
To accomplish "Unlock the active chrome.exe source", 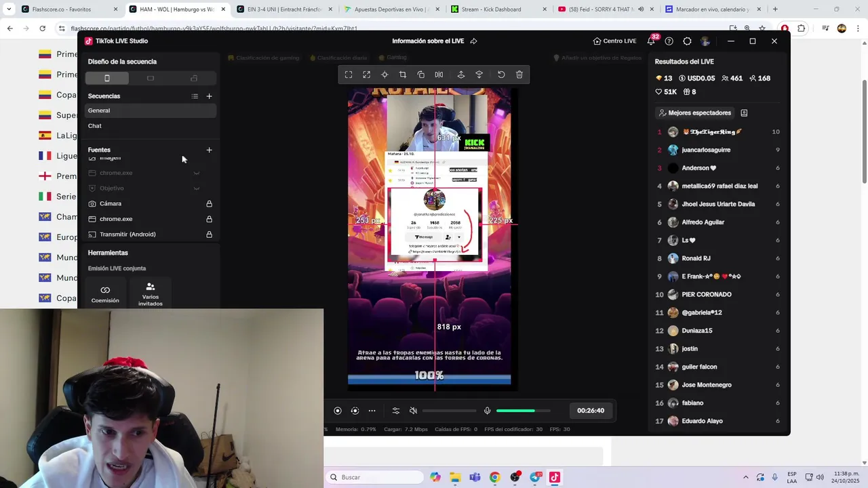I will coord(209,219).
